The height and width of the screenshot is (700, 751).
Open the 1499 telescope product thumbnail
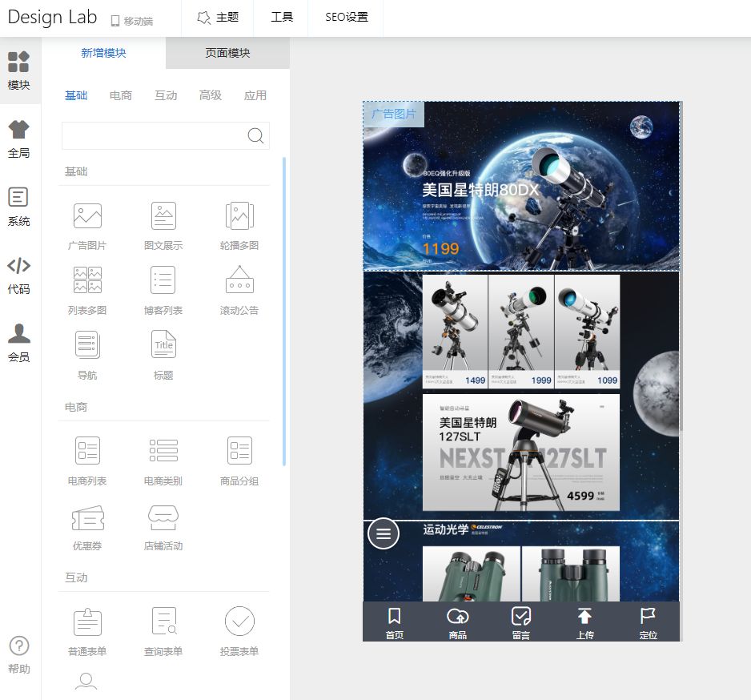point(455,331)
